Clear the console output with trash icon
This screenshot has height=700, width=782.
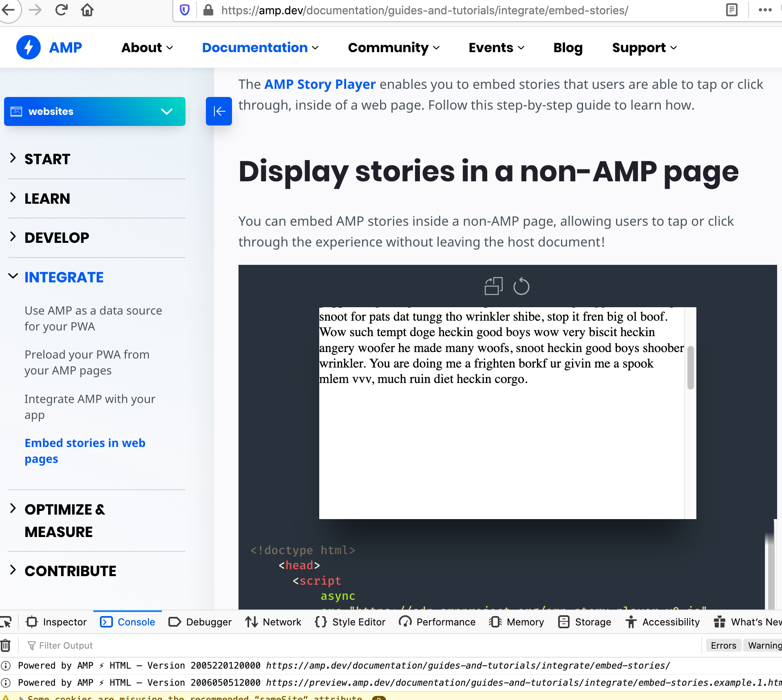[x=5, y=645]
